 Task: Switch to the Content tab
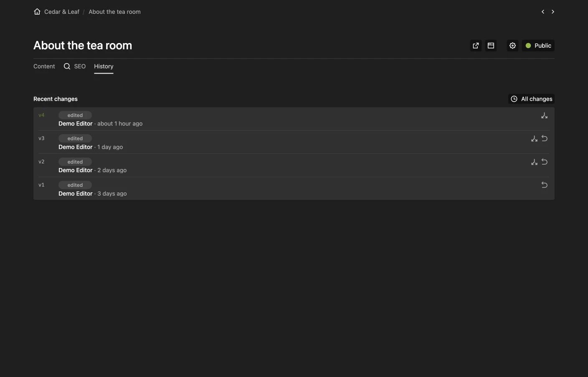pyautogui.click(x=44, y=66)
